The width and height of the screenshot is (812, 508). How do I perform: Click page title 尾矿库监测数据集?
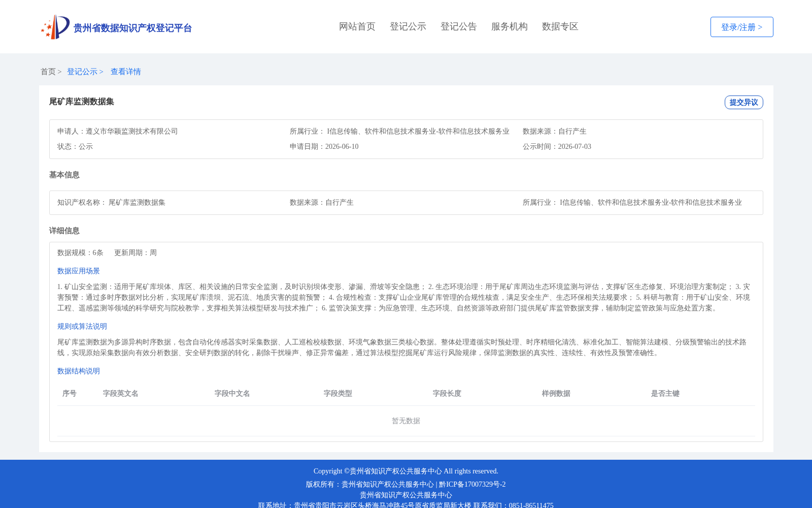[x=82, y=102]
